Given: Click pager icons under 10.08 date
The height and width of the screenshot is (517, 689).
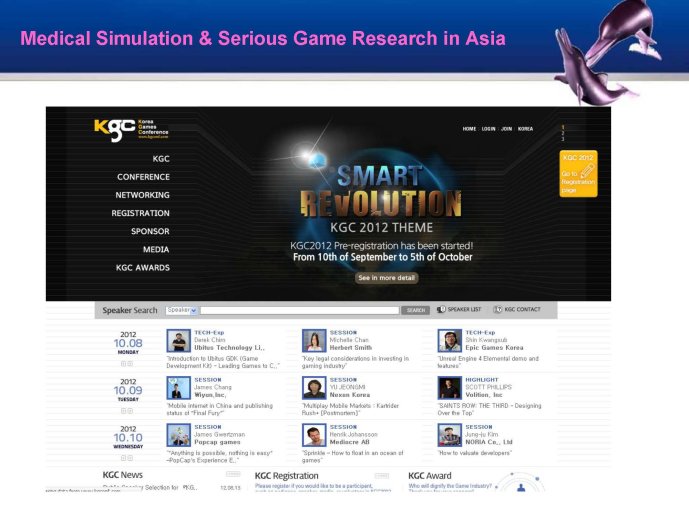Looking at the screenshot, I should coord(127,364).
